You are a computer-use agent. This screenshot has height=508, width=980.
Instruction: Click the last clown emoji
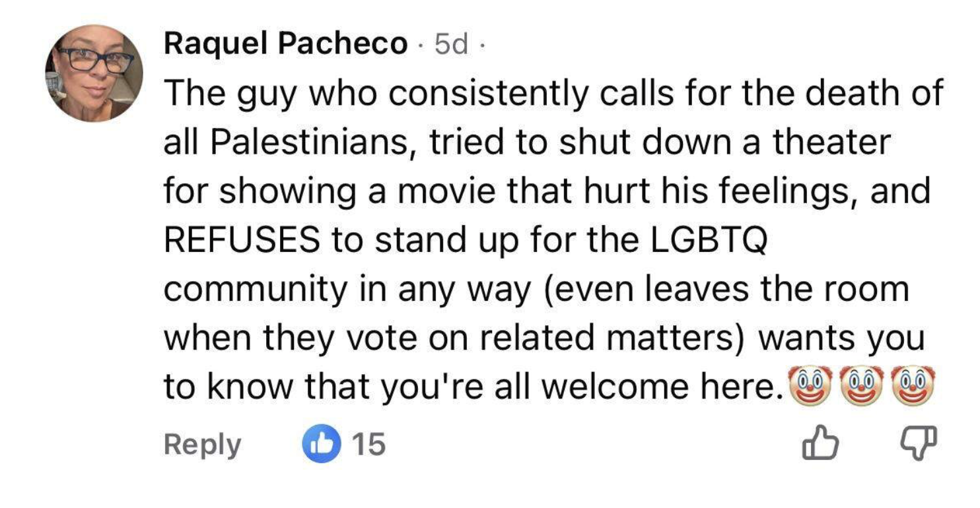913,385
